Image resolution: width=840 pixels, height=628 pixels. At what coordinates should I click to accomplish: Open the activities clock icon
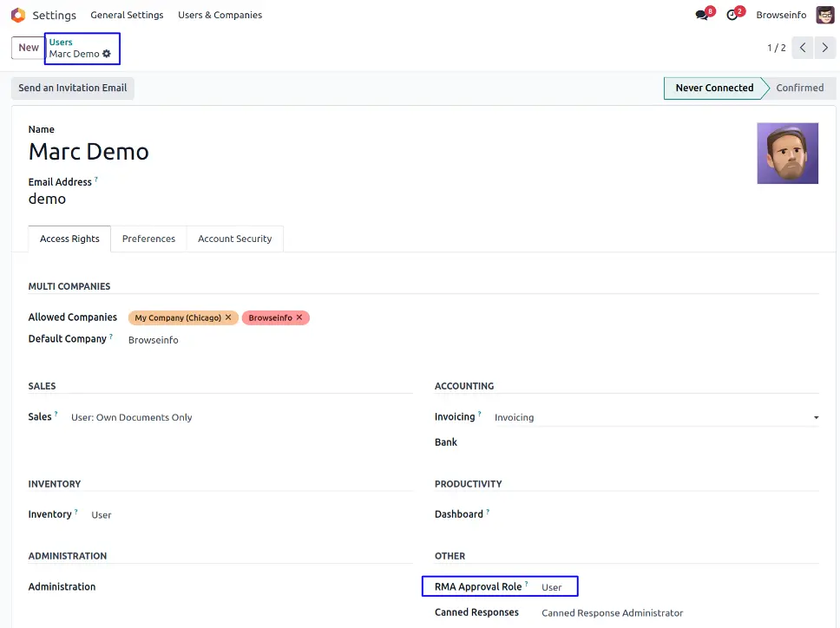click(x=732, y=15)
